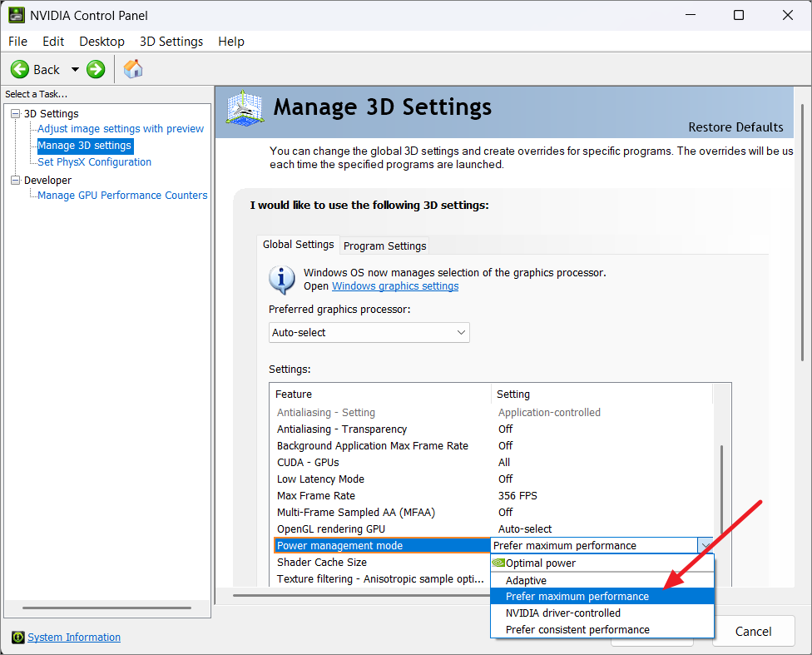Click the main page vertical scrollbar
The image size is (812, 655).
(803, 233)
